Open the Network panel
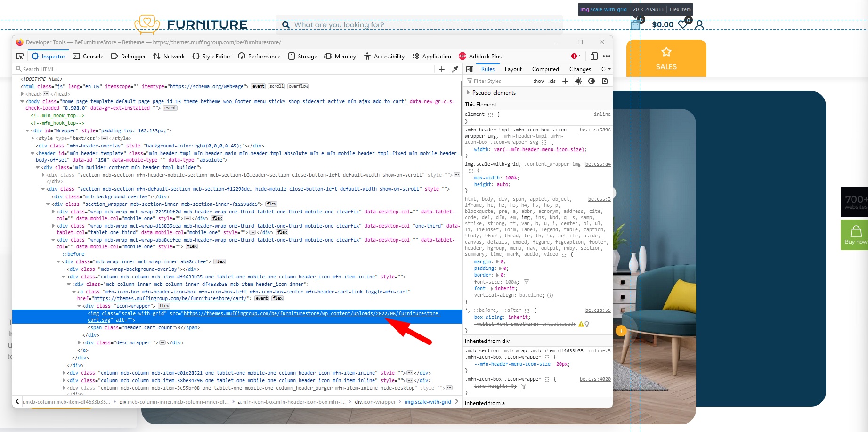 [x=169, y=56]
